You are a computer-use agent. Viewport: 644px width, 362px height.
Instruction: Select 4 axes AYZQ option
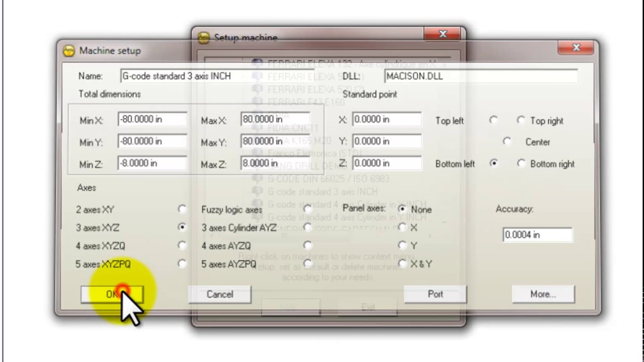308,245
